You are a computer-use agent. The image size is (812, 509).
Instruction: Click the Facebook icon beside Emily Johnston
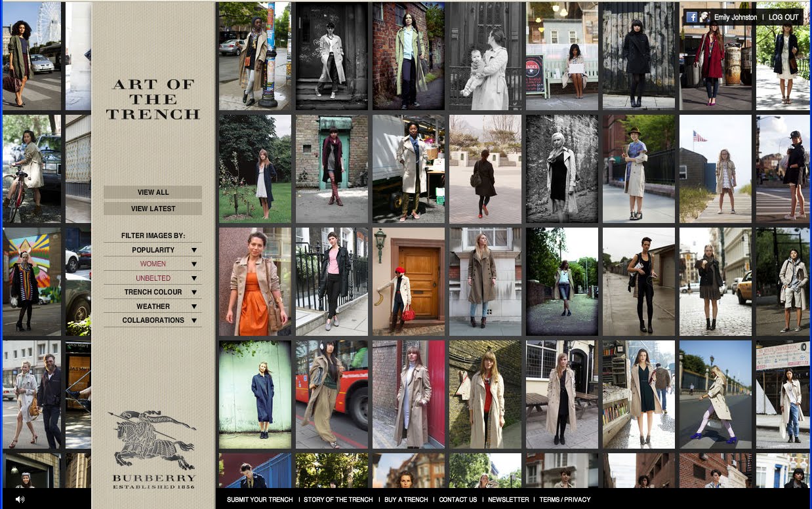coord(691,17)
